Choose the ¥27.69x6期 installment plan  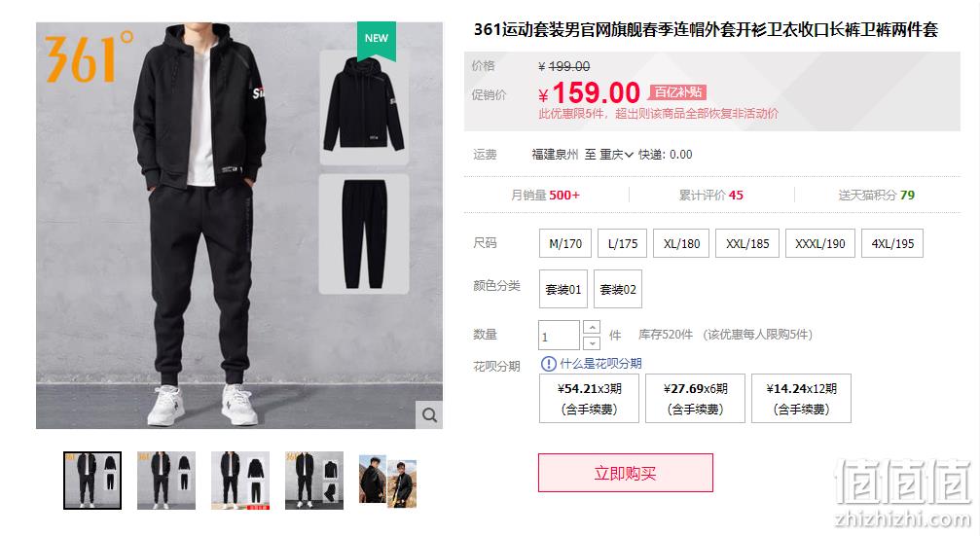(x=695, y=399)
